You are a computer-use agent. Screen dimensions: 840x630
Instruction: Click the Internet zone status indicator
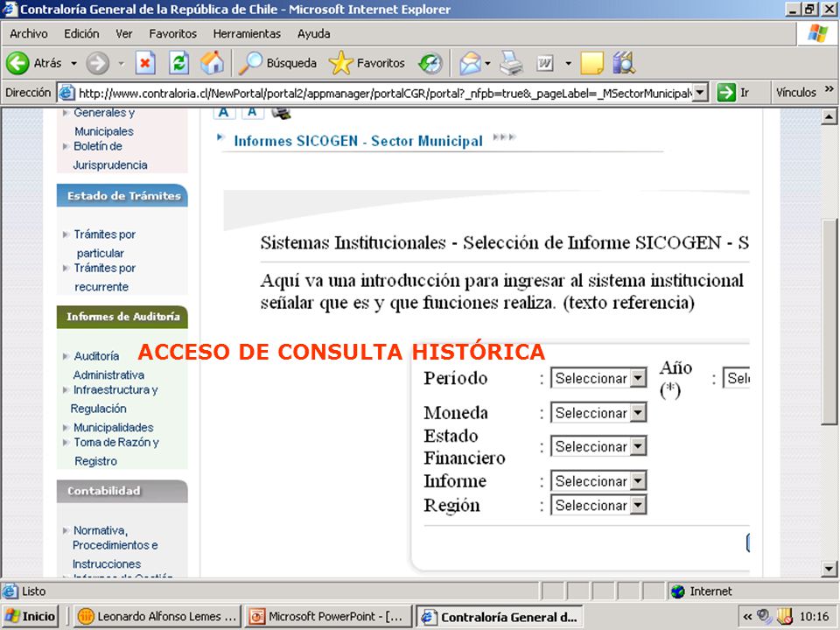(x=701, y=591)
